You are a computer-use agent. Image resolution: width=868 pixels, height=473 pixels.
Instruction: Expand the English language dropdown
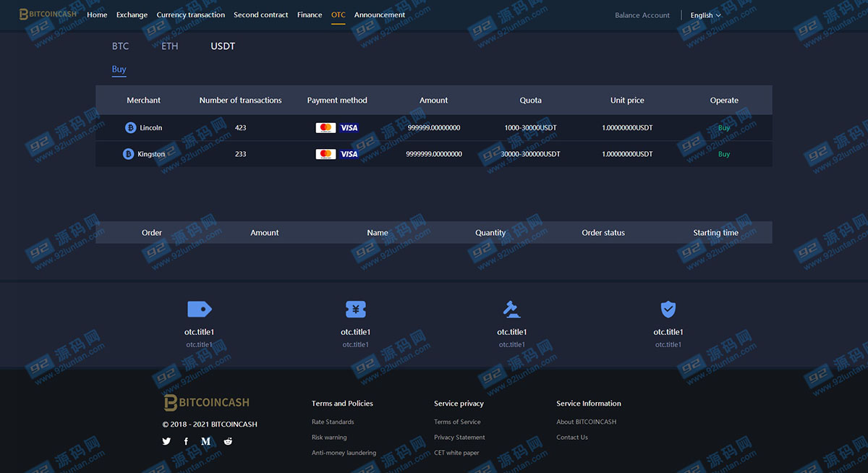[x=705, y=15]
